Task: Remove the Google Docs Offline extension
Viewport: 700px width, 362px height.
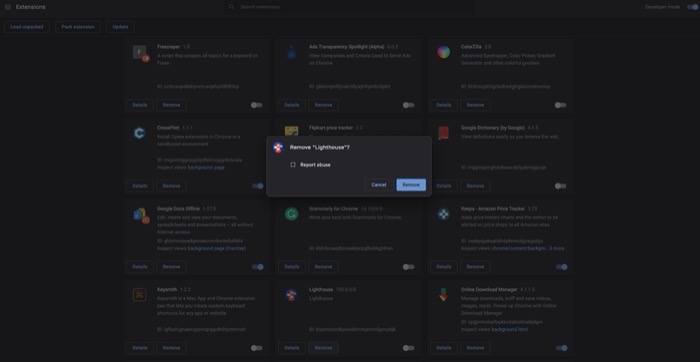Action: (x=171, y=267)
